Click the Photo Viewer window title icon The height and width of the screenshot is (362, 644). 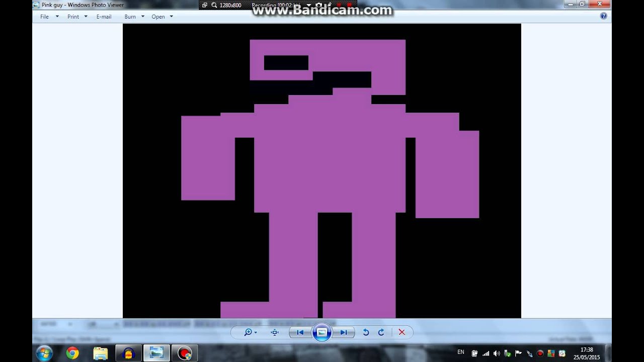click(x=36, y=5)
